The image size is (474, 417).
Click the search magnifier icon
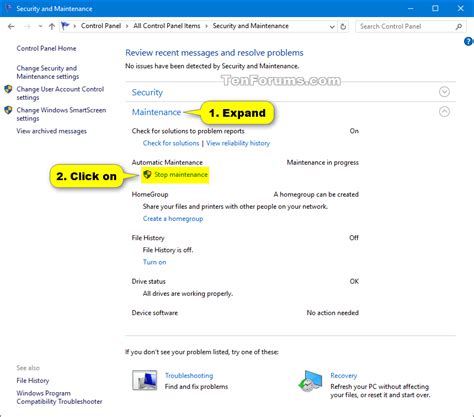459,26
